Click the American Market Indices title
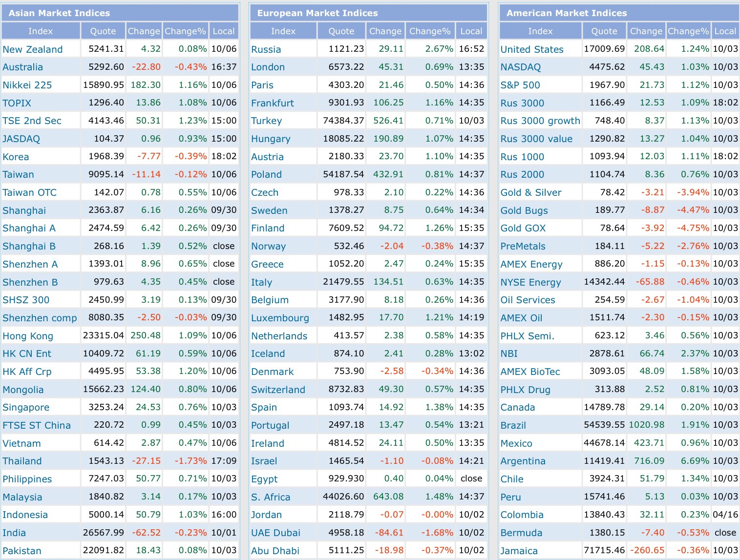 point(567,13)
